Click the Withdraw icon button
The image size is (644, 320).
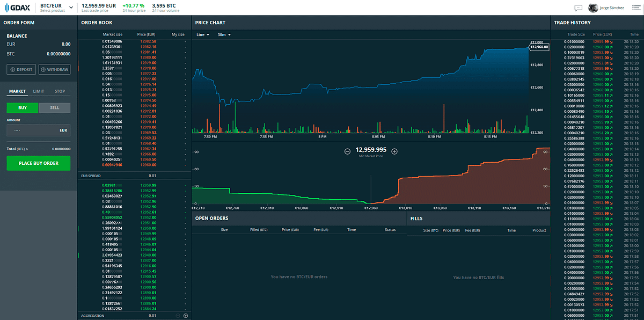coord(55,69)
